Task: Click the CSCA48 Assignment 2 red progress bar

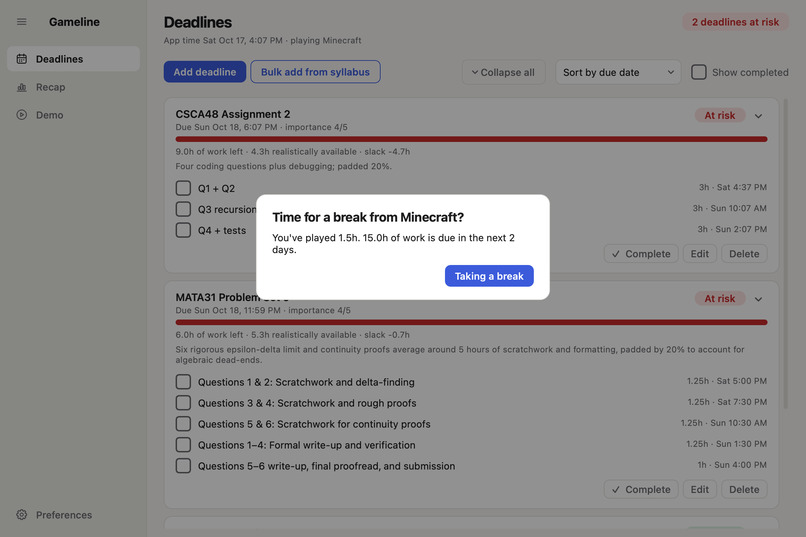Action: [471, 139]
